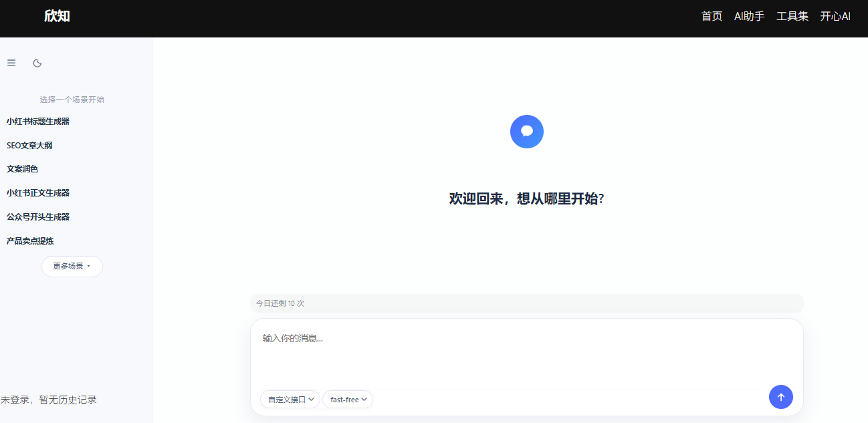Open the AI助手 nav item

coord(749,16)
